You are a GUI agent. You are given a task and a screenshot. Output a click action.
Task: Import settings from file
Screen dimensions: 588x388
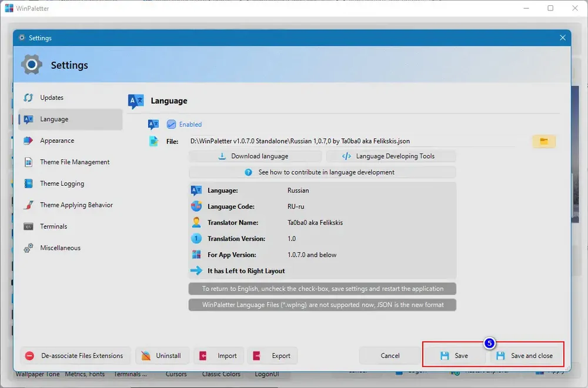pyautogui.click(x=219, y=356)
